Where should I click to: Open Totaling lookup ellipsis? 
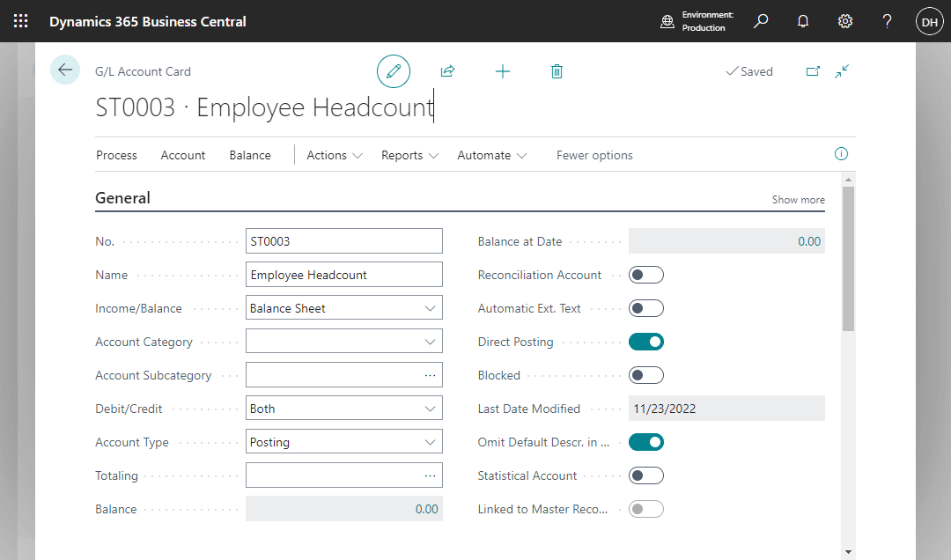(x=430, y=475)
